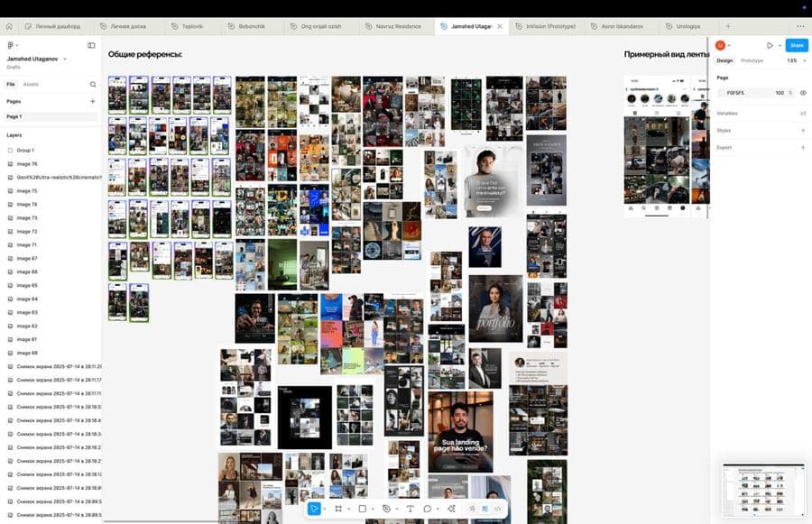Image resolution: width=812 pixels, height=524 pixels.
Task: Toggle page background visibility eye icon
Action: pos(803,93)
